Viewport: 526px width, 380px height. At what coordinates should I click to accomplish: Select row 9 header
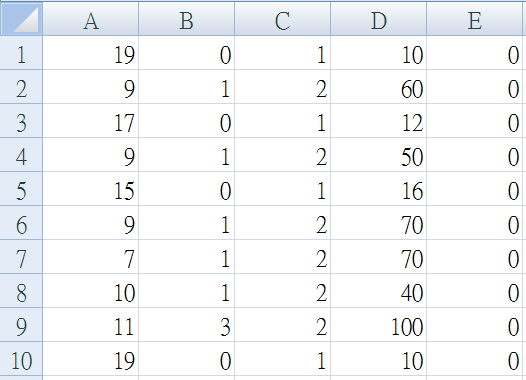21,324
